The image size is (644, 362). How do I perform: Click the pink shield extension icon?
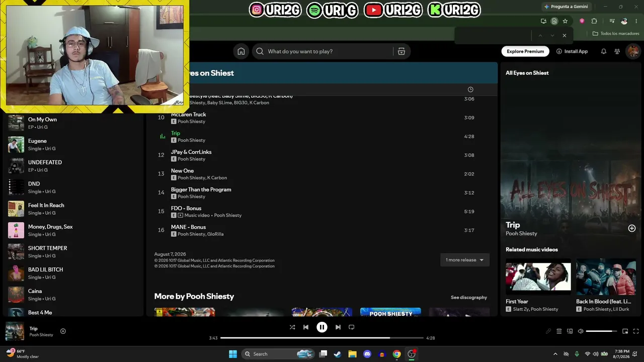click(x=582, y=21)
